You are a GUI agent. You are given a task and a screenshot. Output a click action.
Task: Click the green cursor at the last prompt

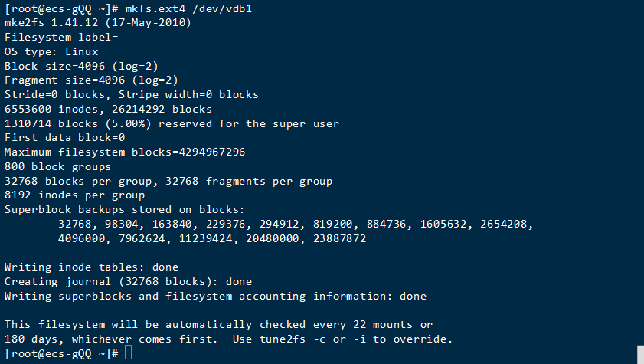(128, 353)
